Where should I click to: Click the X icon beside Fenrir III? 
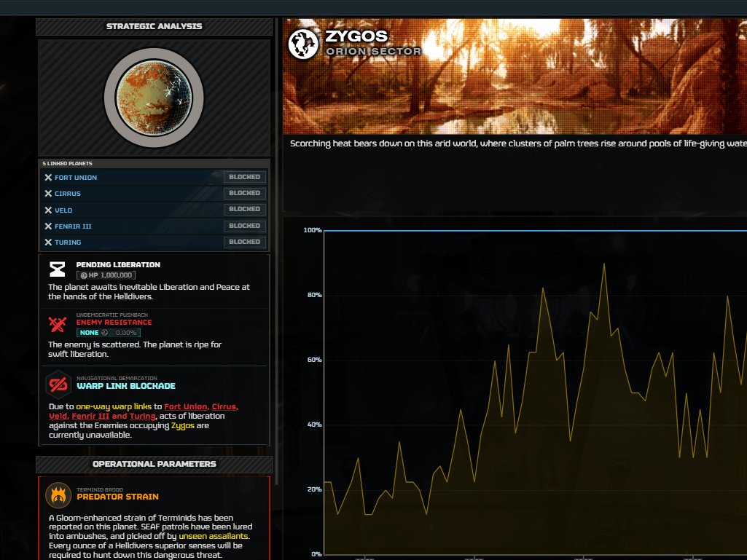[x=48, y=226]
